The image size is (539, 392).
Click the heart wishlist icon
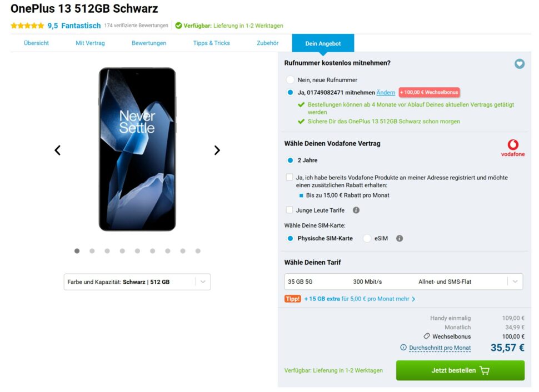520,64
